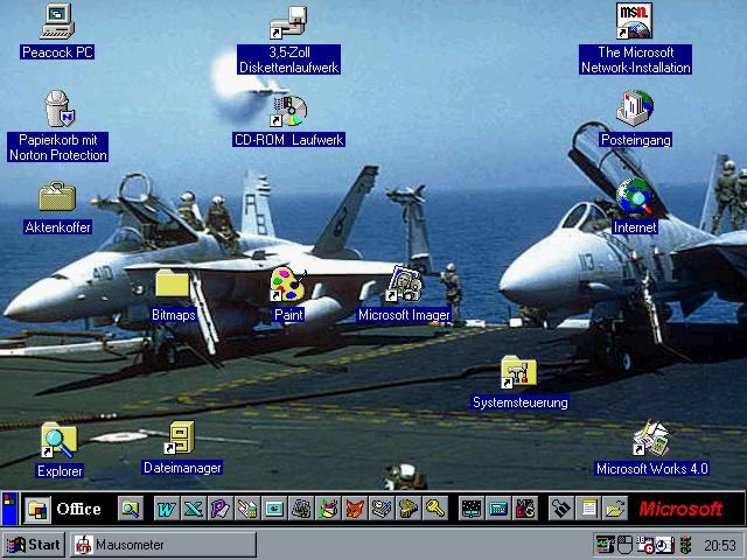Click the mouse icon in system tray
This screenshot has height=560, width=747.
(x=625, y=545)
